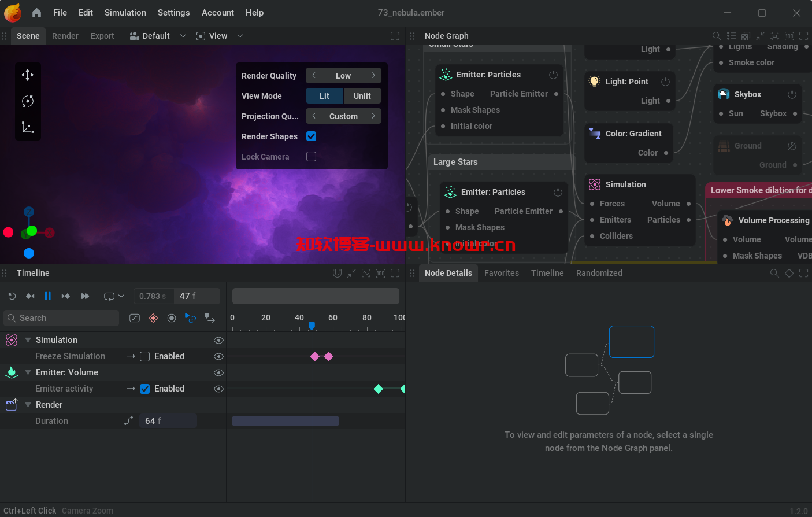Click the record keyframes circle icon
The image size is (812, 517).
click(x=172, y=318)
